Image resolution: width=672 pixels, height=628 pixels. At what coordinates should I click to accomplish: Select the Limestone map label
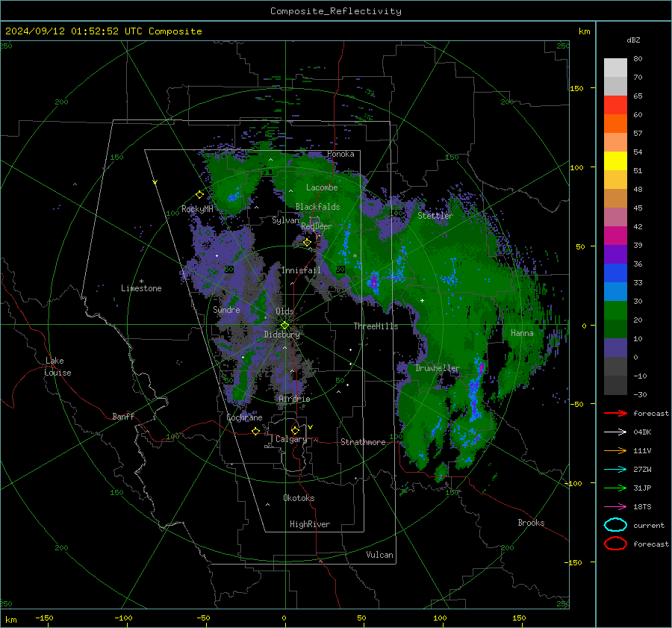point(141,288)
